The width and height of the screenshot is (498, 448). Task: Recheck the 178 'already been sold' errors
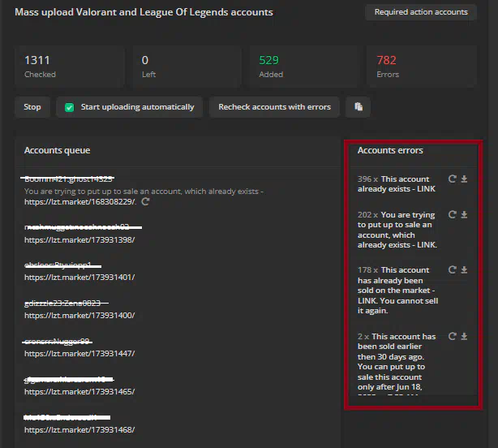(453, 270)
